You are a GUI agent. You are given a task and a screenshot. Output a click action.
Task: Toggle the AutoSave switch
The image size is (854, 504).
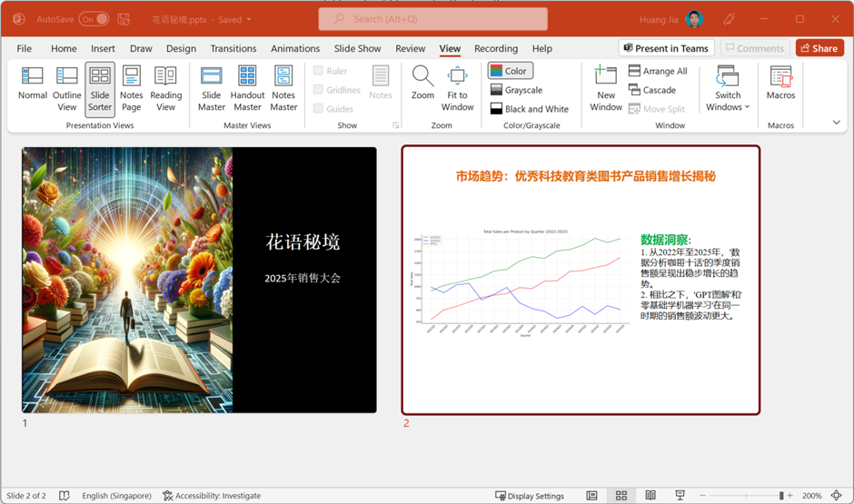click(93, 19)
